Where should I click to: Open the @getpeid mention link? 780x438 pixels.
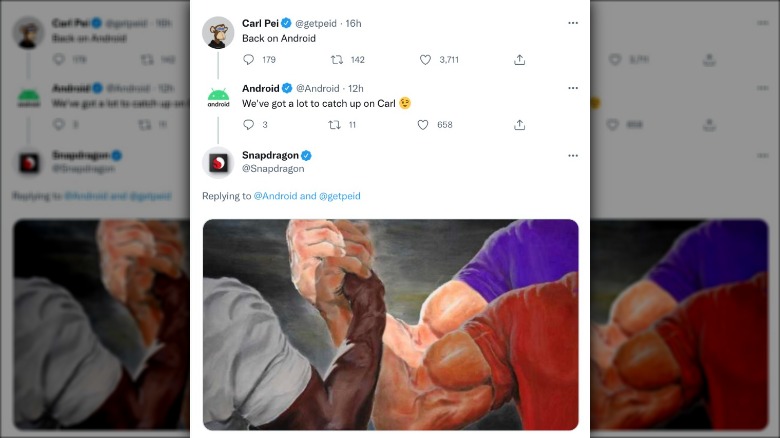(339, 196)
